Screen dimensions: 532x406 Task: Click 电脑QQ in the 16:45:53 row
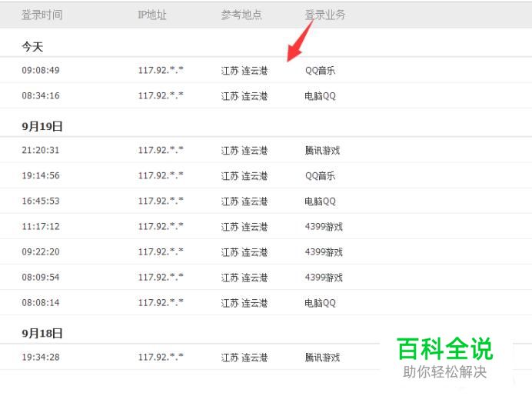point(321,201)
